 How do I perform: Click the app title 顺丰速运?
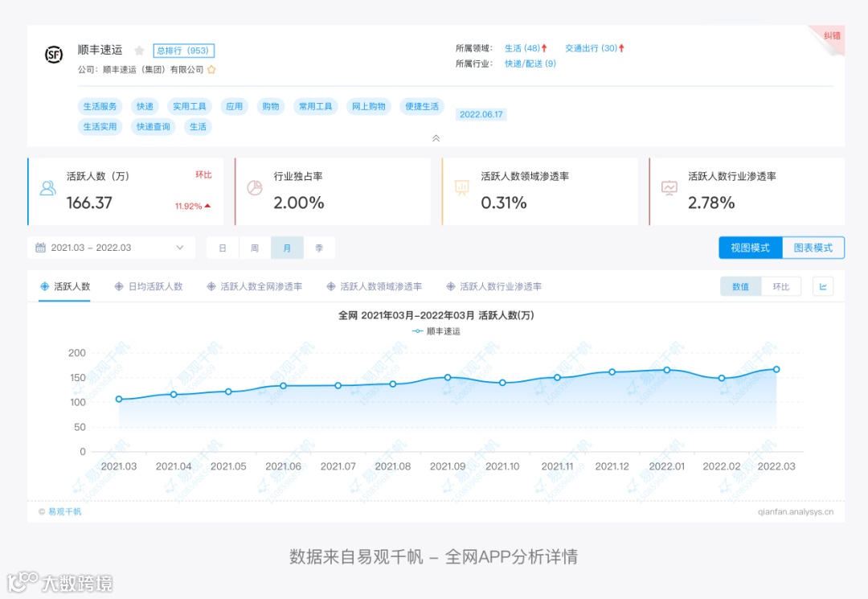click(x=100, y=50)
